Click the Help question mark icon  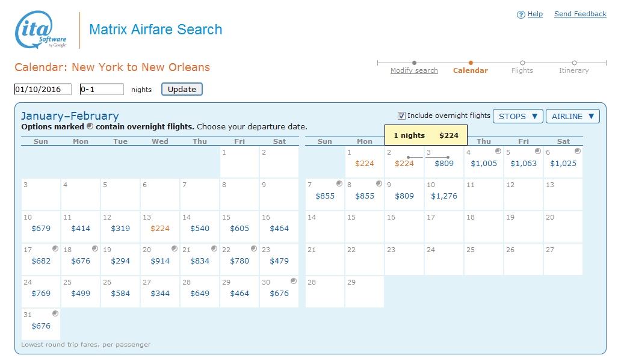click(x=521, y=15)
